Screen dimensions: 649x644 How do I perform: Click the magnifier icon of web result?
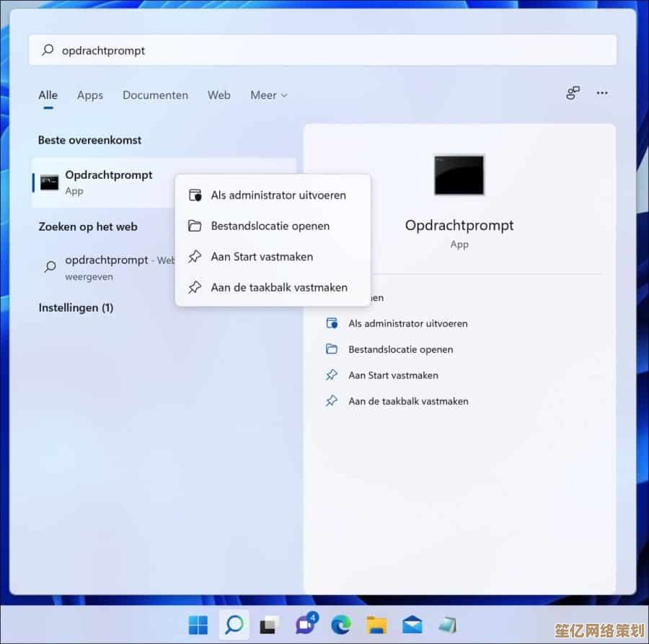(x=50, y=267)
